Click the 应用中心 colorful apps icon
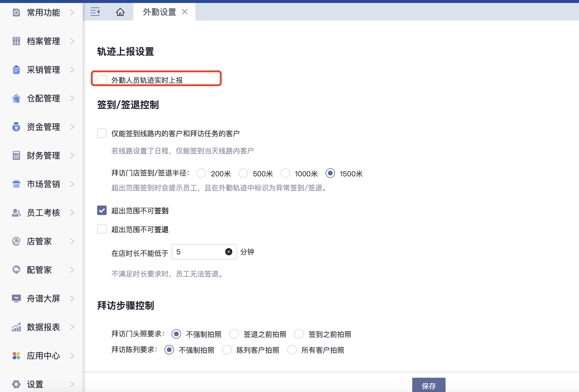This screenshot has height=392, width=579. (16, 356)
